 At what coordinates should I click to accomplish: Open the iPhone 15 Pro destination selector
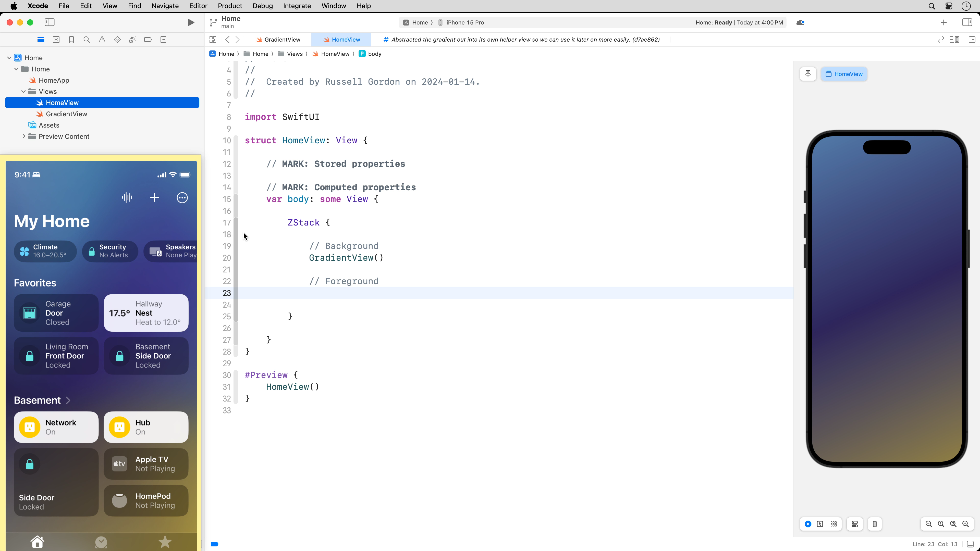[x=461, y=22]
